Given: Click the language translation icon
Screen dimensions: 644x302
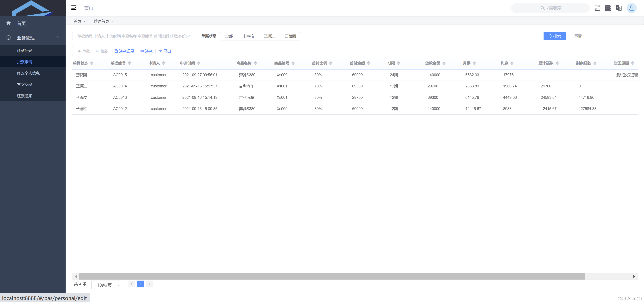Looking at the screenshot, I should click(619, 8).
